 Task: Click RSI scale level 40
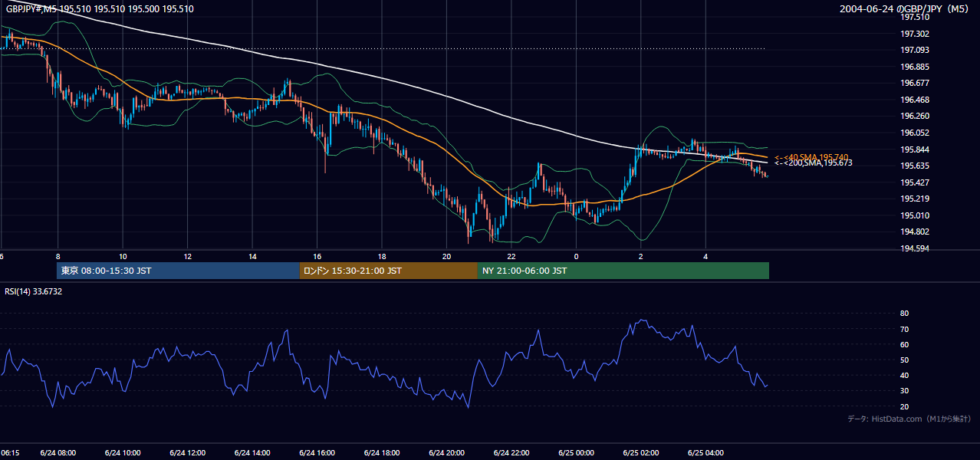[904, 375]
